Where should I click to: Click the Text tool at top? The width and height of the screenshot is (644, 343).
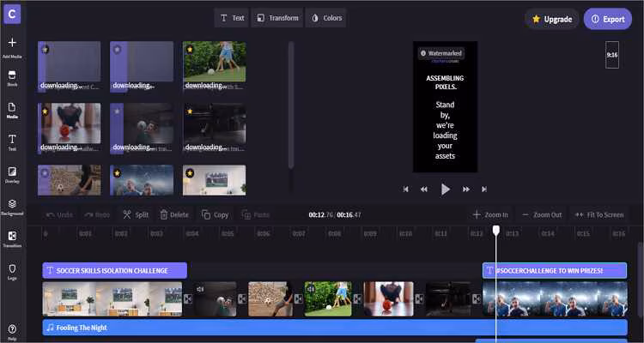click(232, 18)
